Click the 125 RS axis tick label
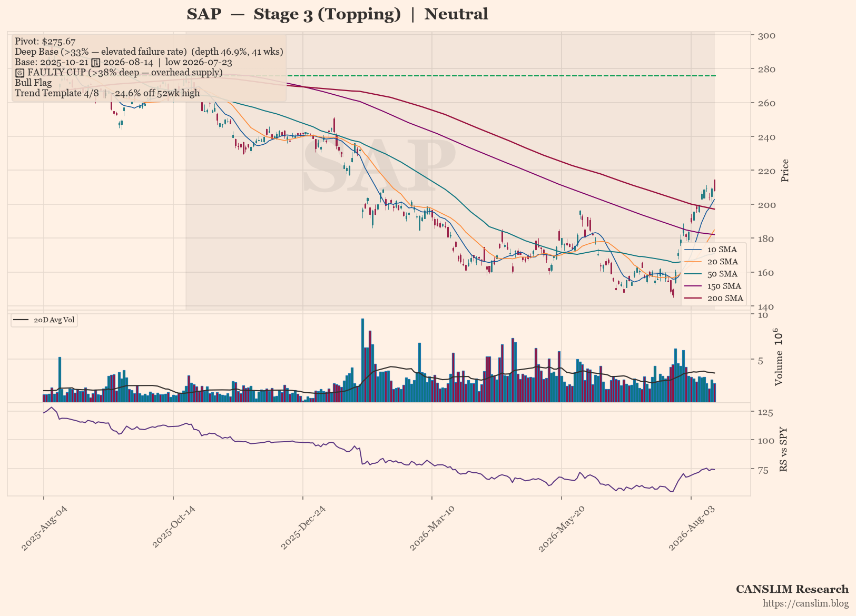 coord(765,413)
